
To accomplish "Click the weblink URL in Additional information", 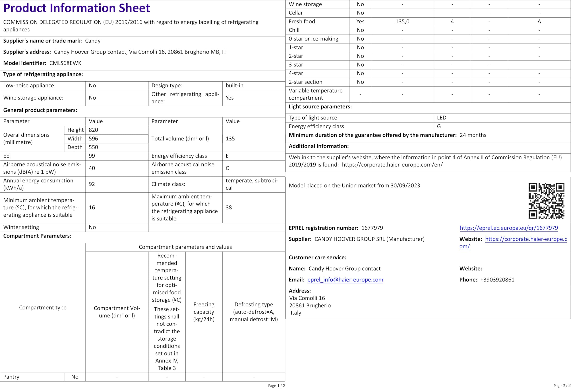I will click(x=392, y=164).
